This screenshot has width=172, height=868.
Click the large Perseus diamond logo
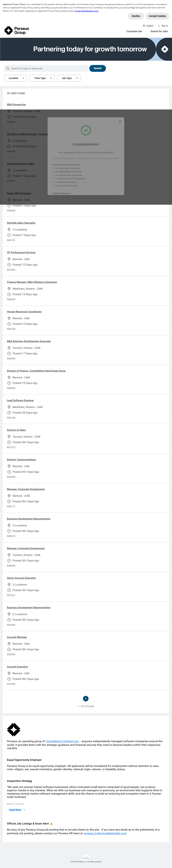click(14, 729)
